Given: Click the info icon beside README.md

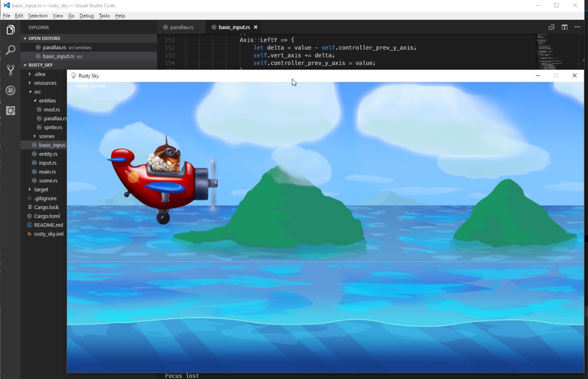Looking at the screenshot, I should tap(30, 225).
